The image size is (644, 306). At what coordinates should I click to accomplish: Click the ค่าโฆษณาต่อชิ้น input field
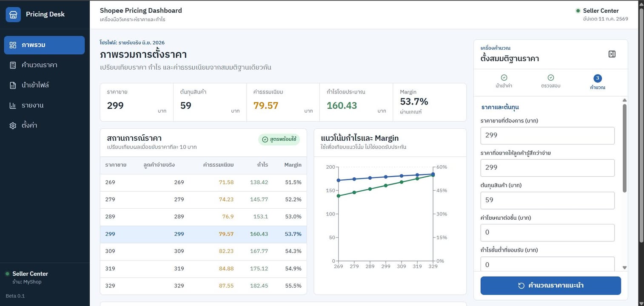pyautogui.click(x=547, y=232)
